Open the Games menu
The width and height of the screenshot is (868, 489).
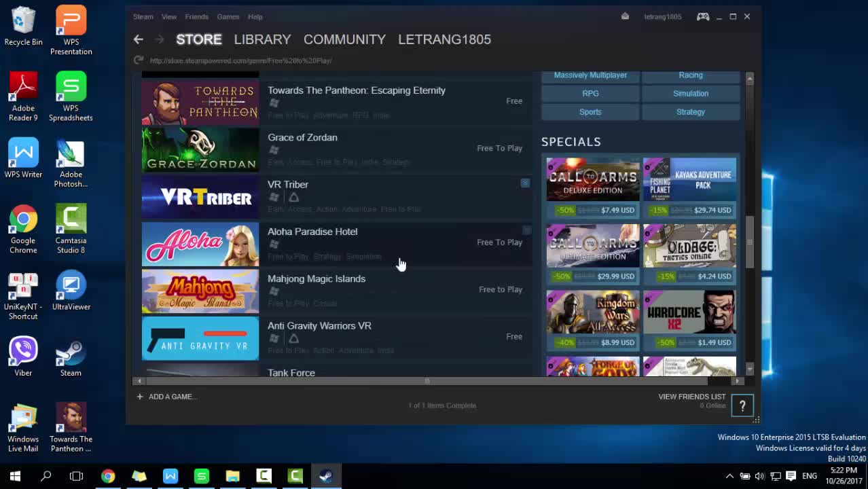pyautogui.click(x=228, y=16)
